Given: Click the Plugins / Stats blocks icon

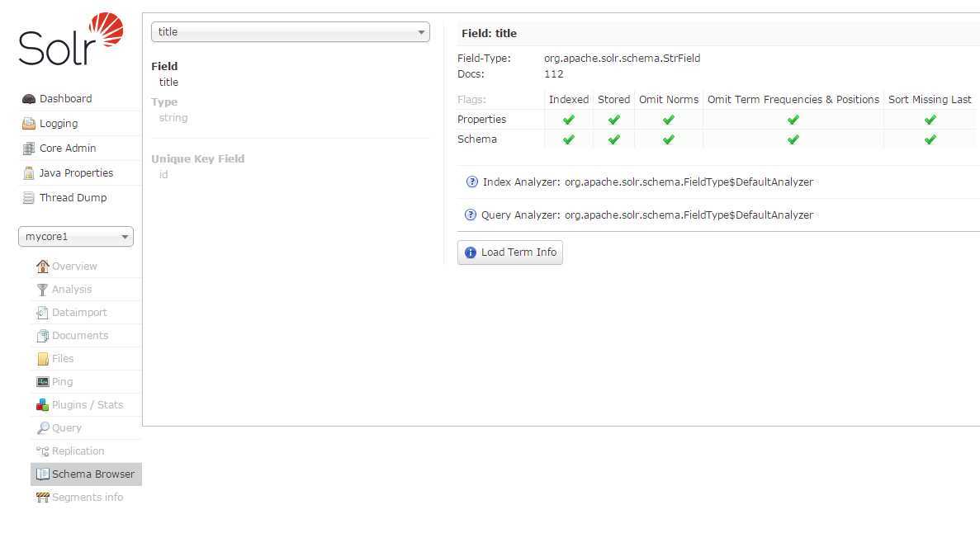Looking at the screenshot, I should coord(42,405).
